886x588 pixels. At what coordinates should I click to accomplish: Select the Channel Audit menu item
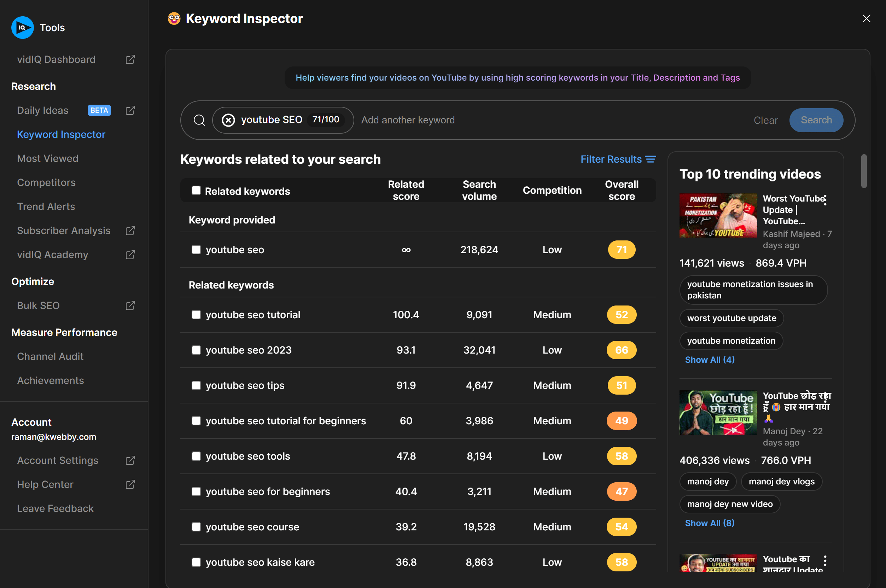point(51,356)
